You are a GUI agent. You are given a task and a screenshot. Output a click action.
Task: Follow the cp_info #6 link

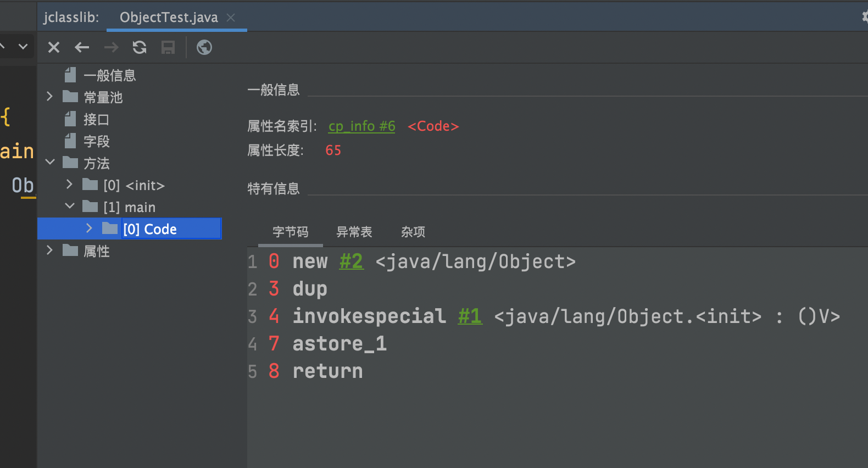pos(361,126)
